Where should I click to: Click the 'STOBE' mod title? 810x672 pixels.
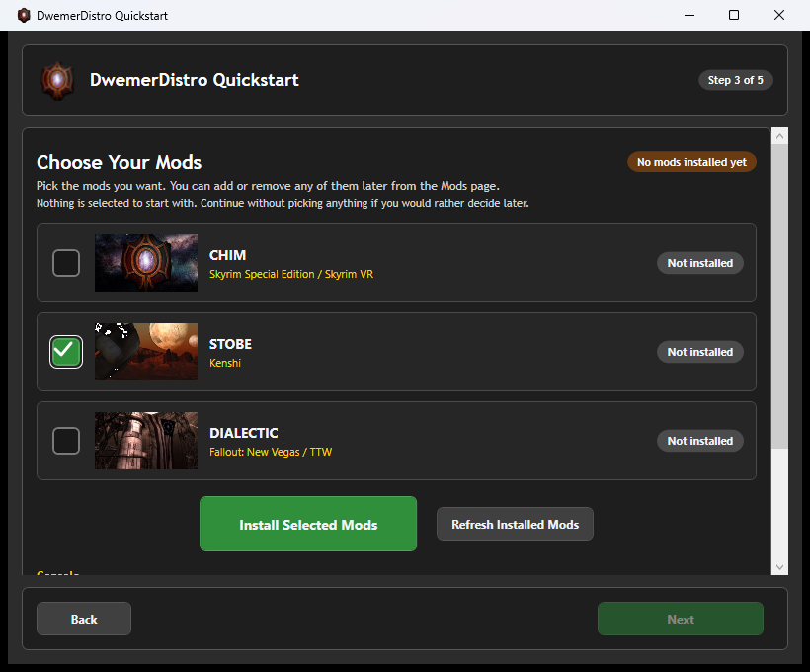pos(230,344)
